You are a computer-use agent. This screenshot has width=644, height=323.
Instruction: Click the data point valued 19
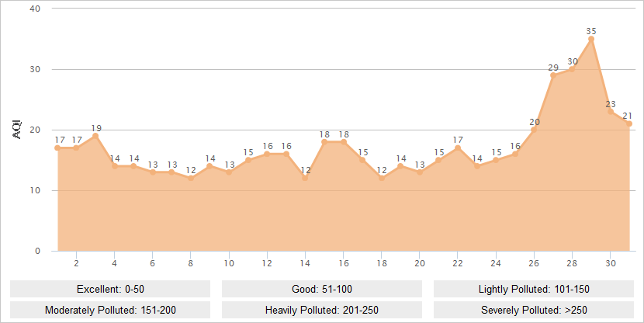95,136
